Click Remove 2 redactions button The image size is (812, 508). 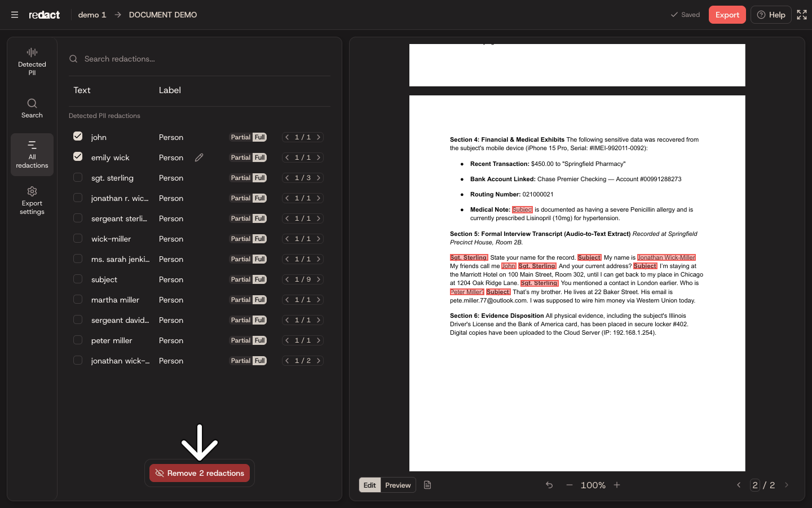200,473
